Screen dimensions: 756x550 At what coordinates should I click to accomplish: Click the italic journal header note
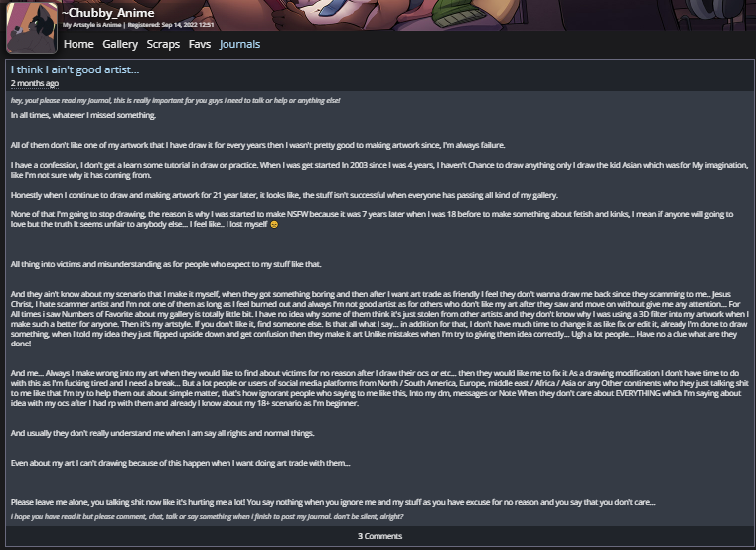[x=175, y=101]
